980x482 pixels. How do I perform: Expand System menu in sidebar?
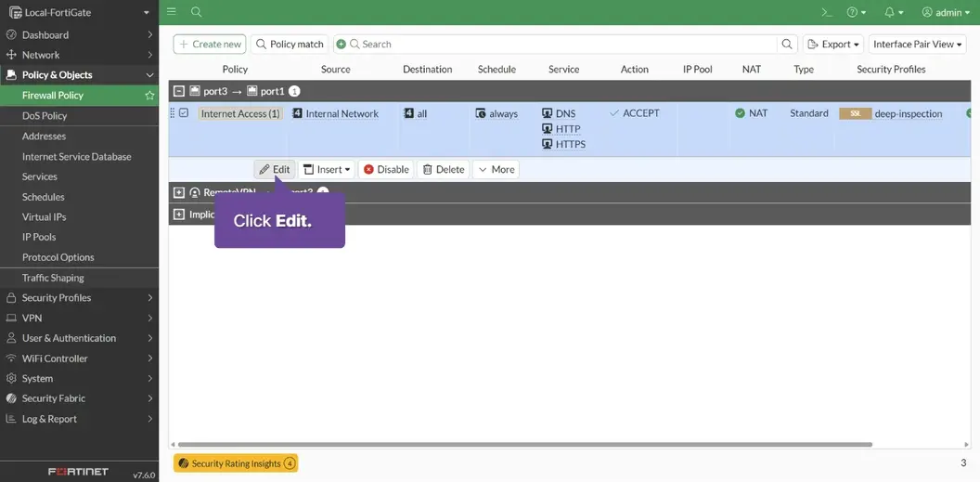click(x=80, y=378)
